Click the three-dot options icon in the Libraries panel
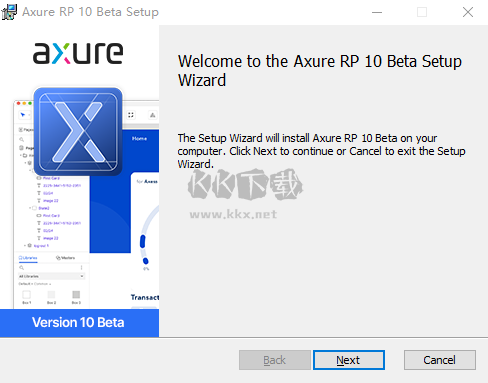Viewport: 488px width, 383px height. (81, 268)
